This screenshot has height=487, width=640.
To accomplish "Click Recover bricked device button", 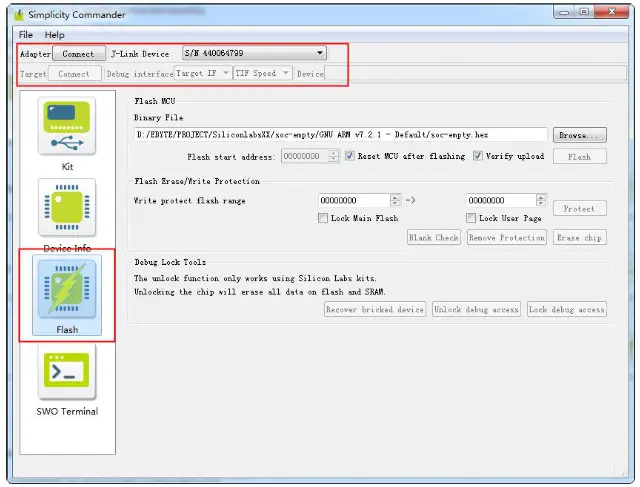I will click(x=375, y=309).
